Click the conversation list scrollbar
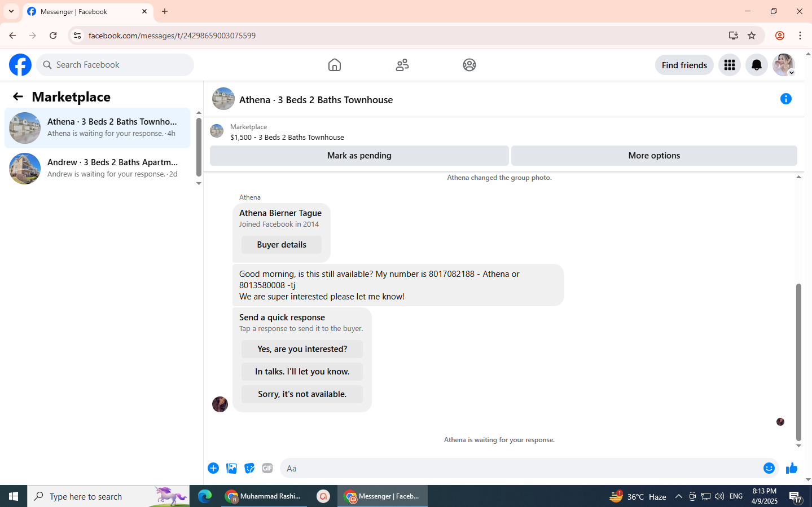This screenshot has height=507, width=812. [199, 147]
